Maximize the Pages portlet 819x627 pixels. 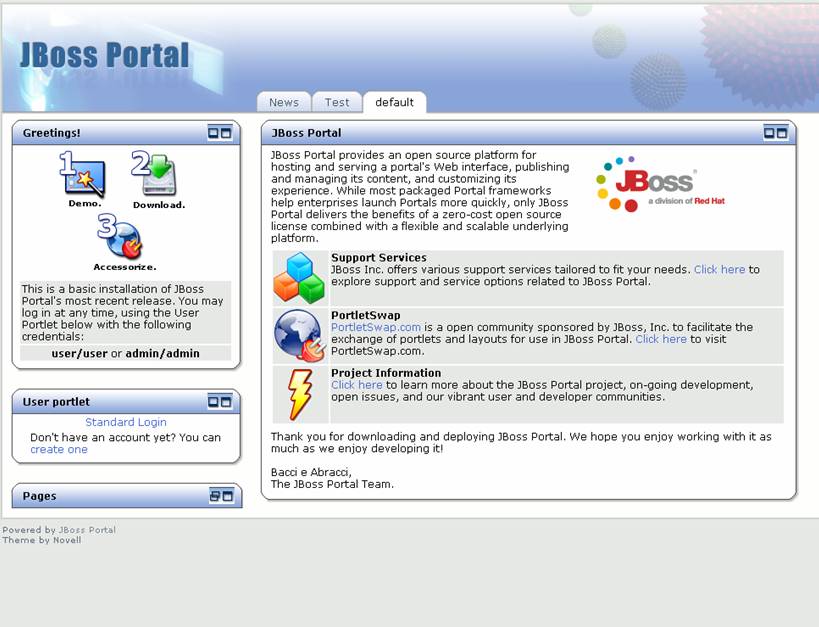coord(228,495)
